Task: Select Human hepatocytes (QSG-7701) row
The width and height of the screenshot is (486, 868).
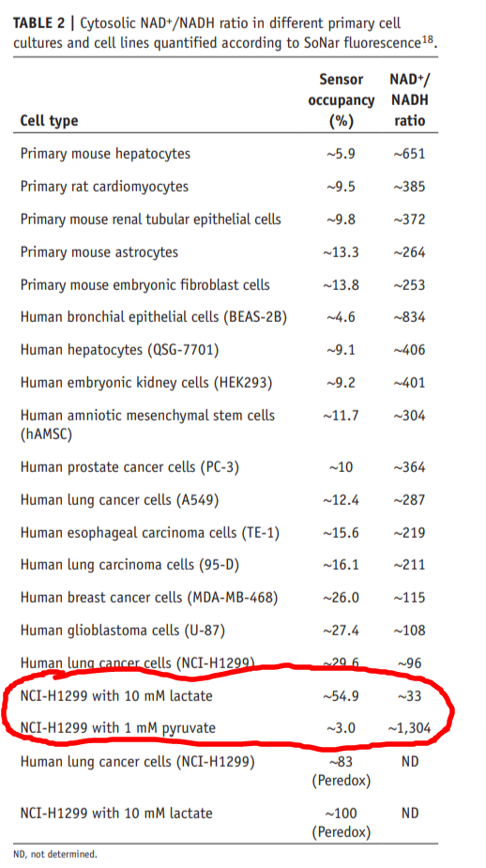Action: point(223,350)
